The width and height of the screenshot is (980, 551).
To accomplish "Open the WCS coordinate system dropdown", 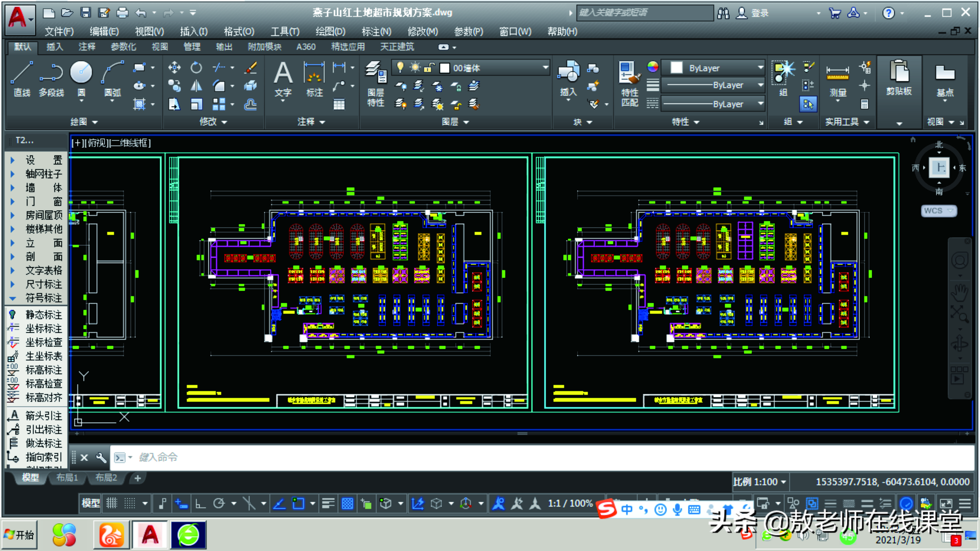I will tap(938, 211).
